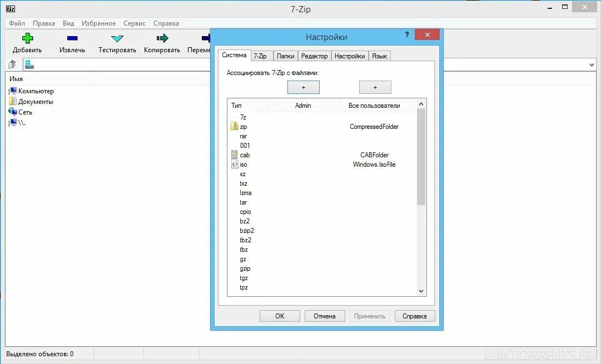Viewport: 601px width, 364px height.
Task: Click the Справка button in the dialog
Action: click(415, 316)
